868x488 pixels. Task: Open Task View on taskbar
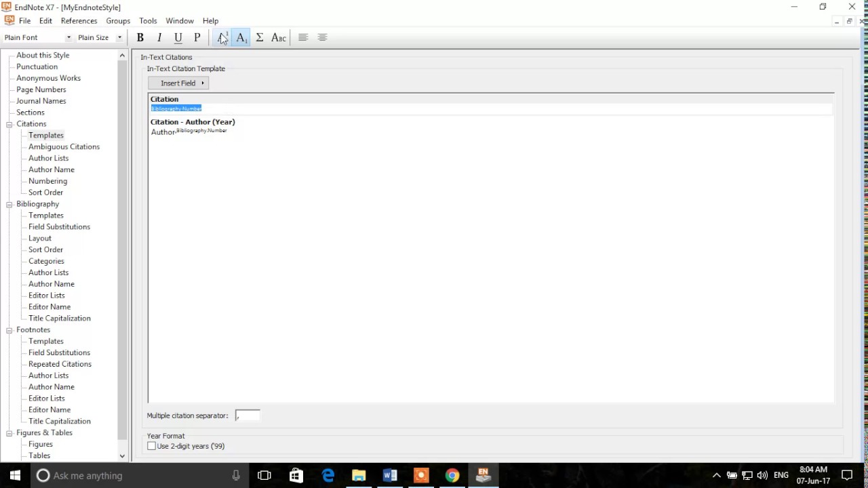[264, 475]
